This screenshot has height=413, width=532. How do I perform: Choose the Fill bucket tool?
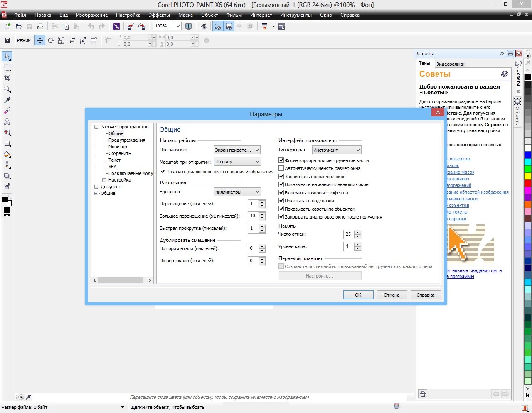pyautogui.click(x=7, y=155)
